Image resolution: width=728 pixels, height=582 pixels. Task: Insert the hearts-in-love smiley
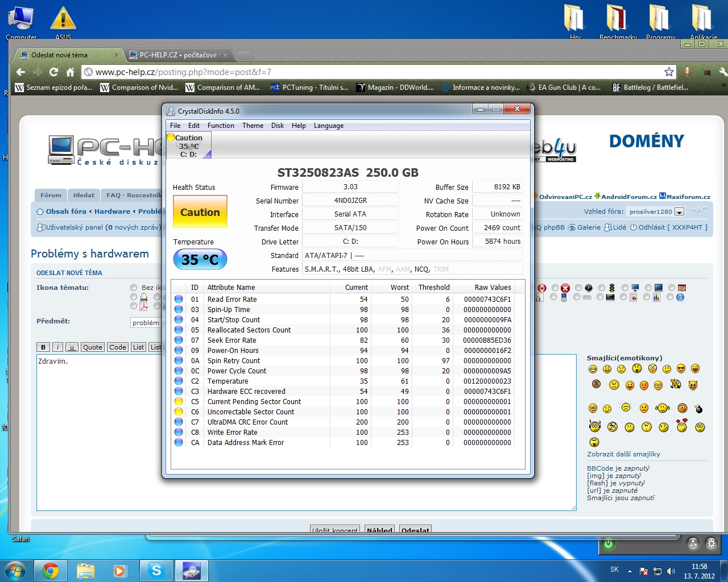tap(682, 425)
